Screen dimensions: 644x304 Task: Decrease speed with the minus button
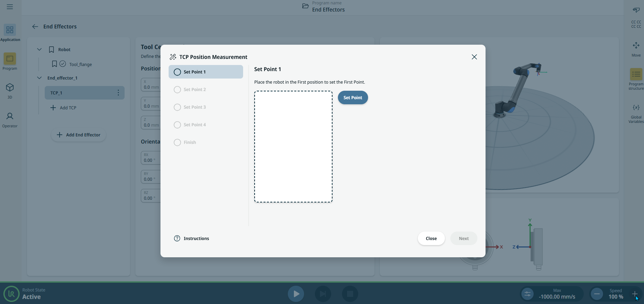coord(597,294)
